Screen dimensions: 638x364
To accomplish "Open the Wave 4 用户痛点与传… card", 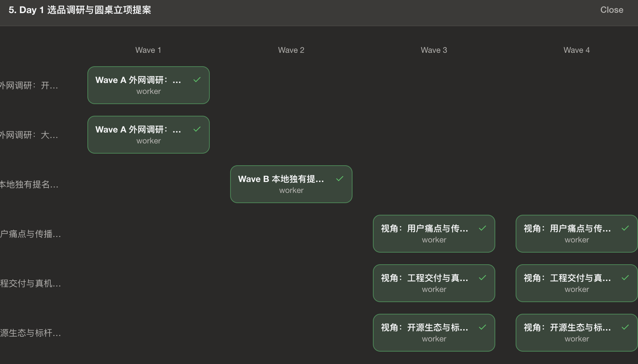I will pos(577,234).
